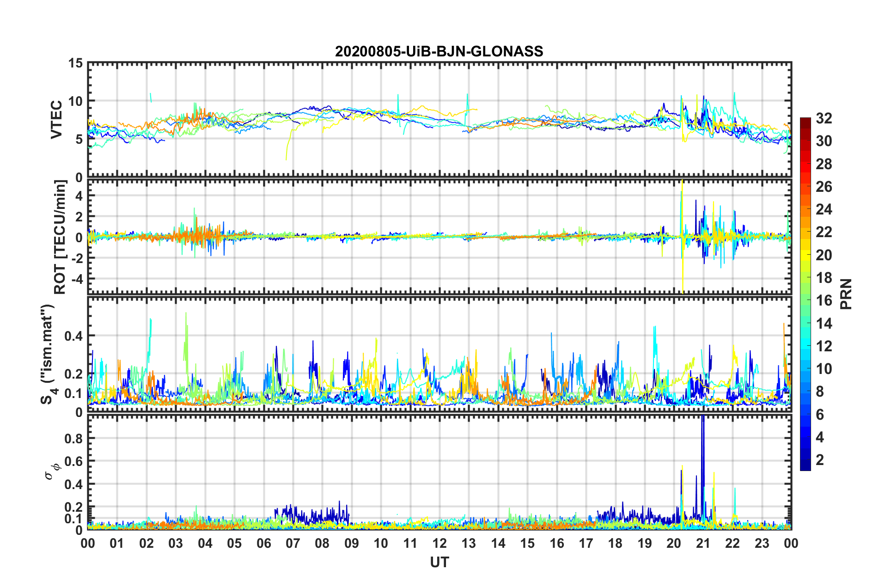This screenshot has height=588, width=879.
Task: Click colorbar tick label 14
Action: [824, 324]
